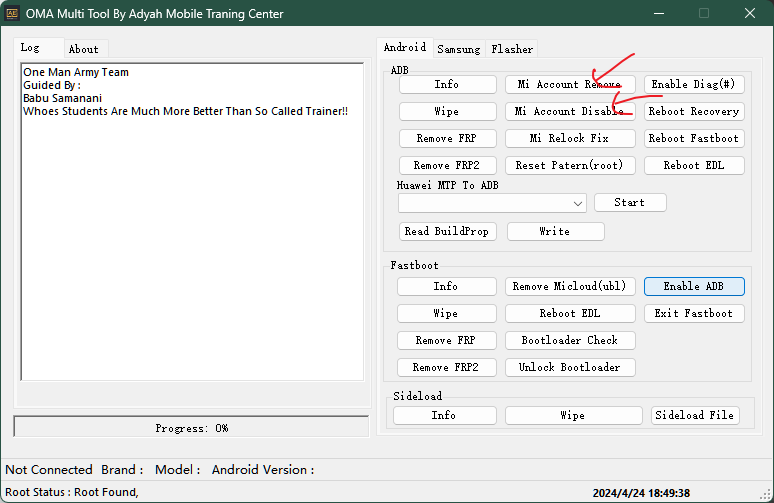The width and height of the screenshot is (774, 503).
Task: Open the Samsung tab
Action: [459, 49]
